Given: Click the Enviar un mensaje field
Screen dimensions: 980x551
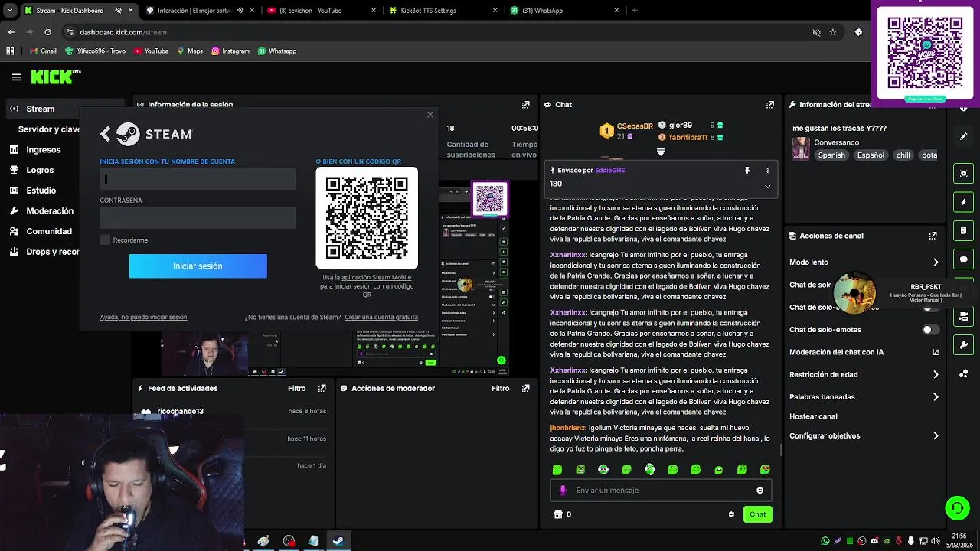Looking at the screenshot, I should [661, 491].
